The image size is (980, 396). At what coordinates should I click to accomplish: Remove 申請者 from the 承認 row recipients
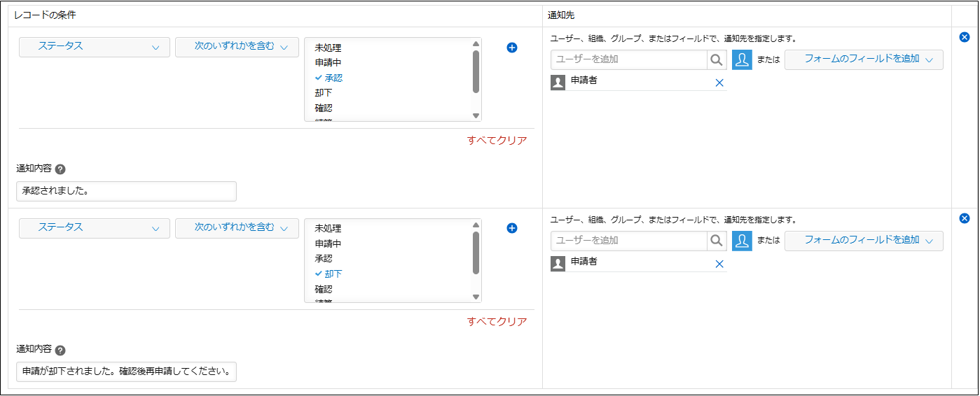tap(719, 83)
